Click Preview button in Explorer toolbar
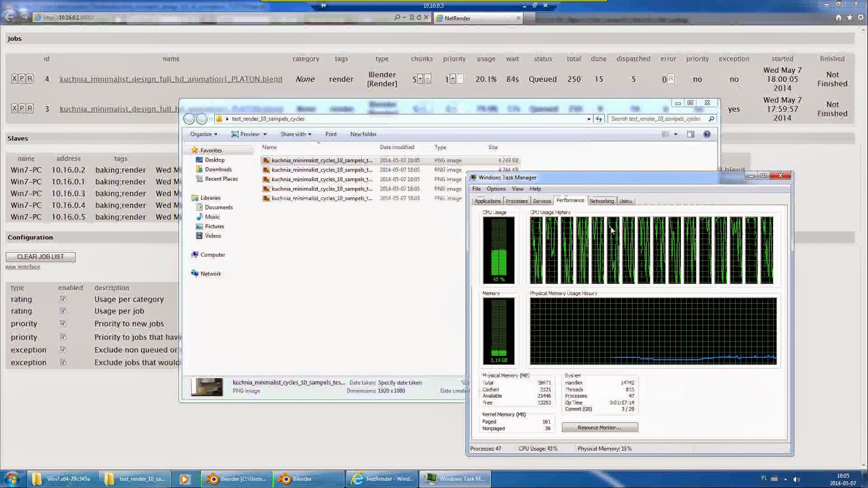 point(245,134)
